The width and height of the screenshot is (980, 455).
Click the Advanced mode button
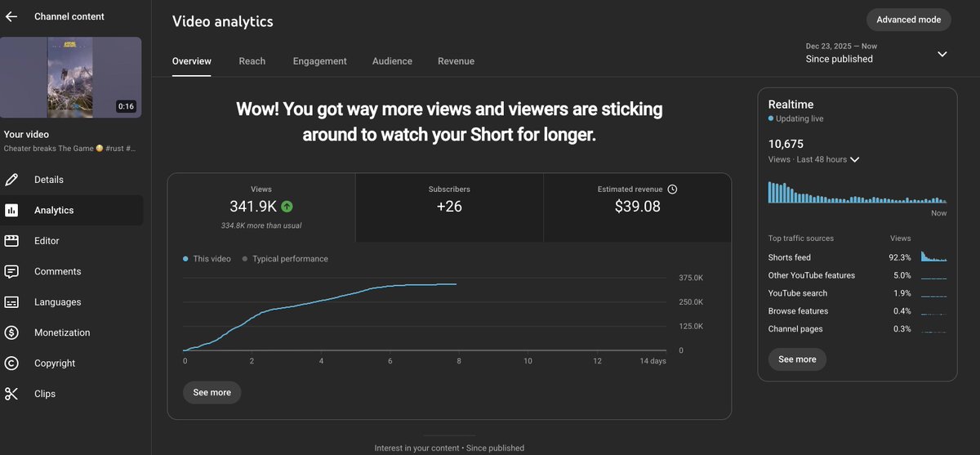[909, 20]
